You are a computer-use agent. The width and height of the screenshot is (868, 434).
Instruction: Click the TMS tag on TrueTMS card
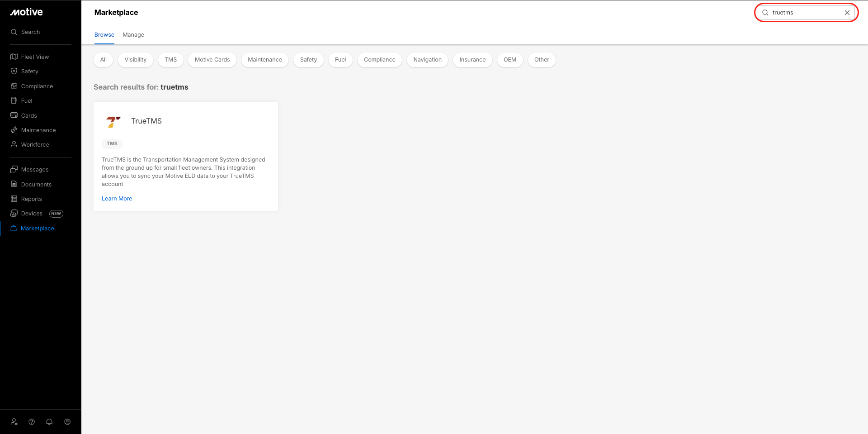click(x=112, y=144)
